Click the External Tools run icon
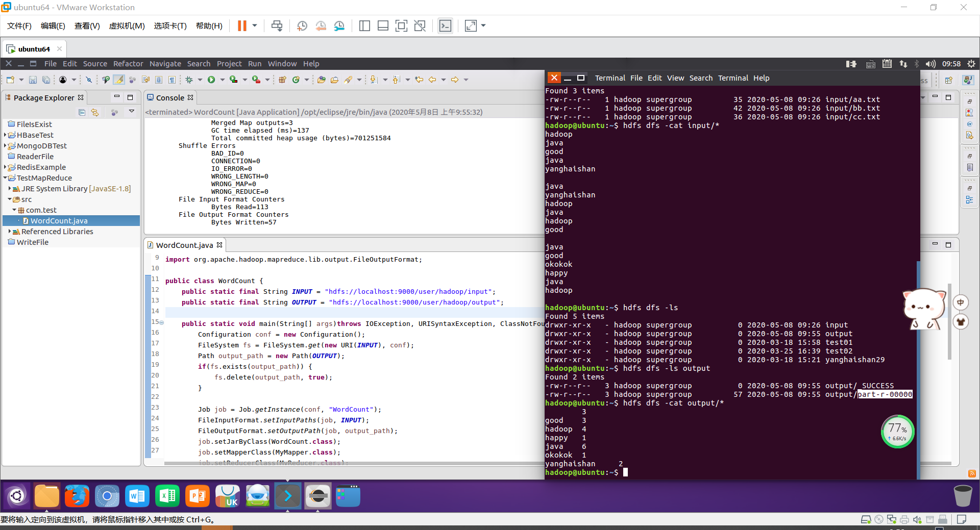980x530 pixels. coord(256,80)
